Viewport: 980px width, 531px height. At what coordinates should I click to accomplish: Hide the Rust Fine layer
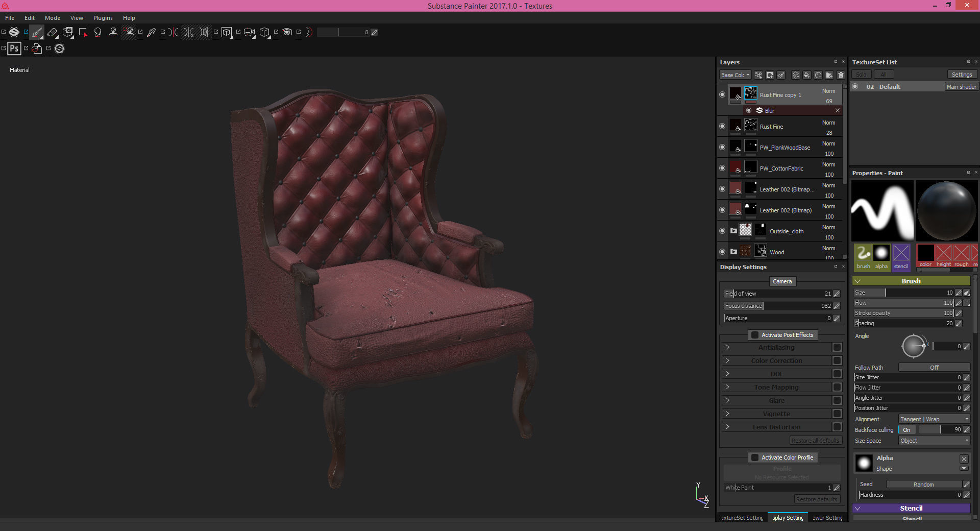click(722, 126)
